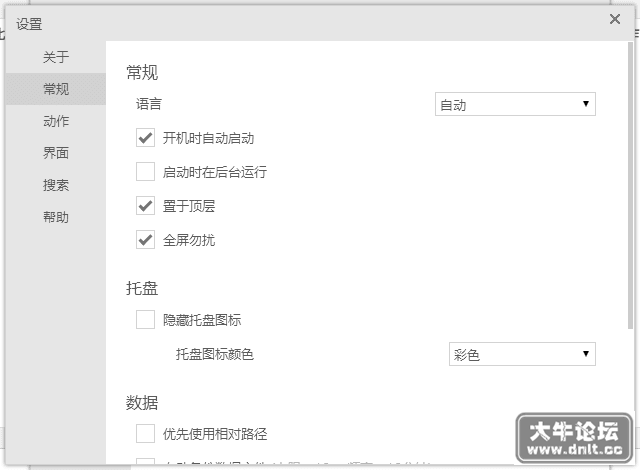Close the 设置 dialog with X
The width and height of the screenshot is (640, 470).
tap(615, 19)
